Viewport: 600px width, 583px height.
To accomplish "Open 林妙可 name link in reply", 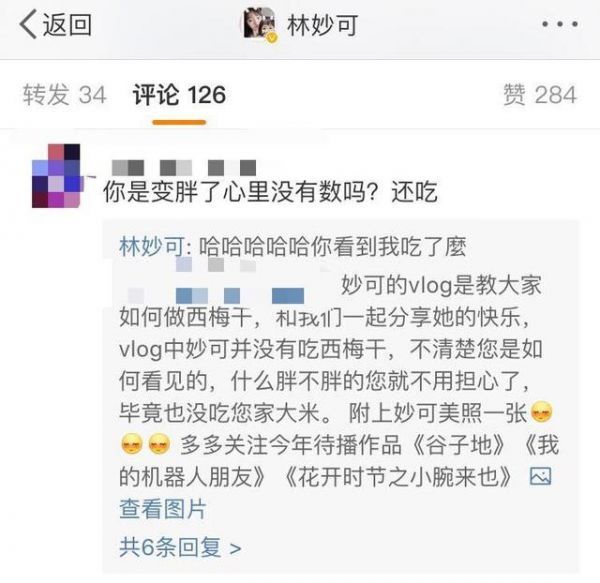I will pos(152,246).
